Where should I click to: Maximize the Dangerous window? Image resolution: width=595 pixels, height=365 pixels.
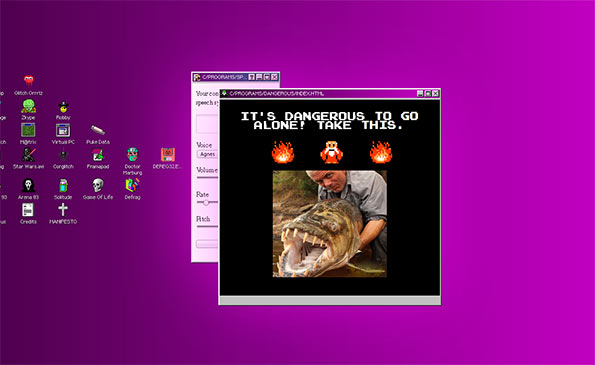(428, 93)
